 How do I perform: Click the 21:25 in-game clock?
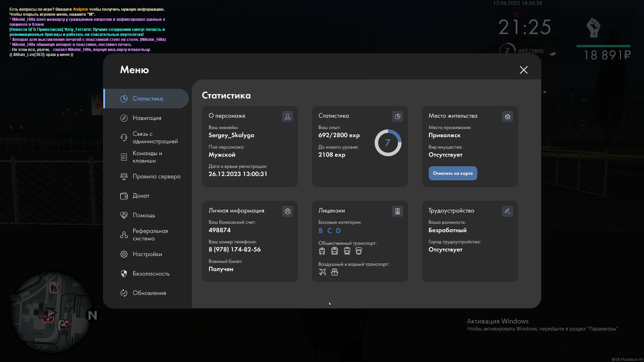pyautogui.click(x=525, y=27)
